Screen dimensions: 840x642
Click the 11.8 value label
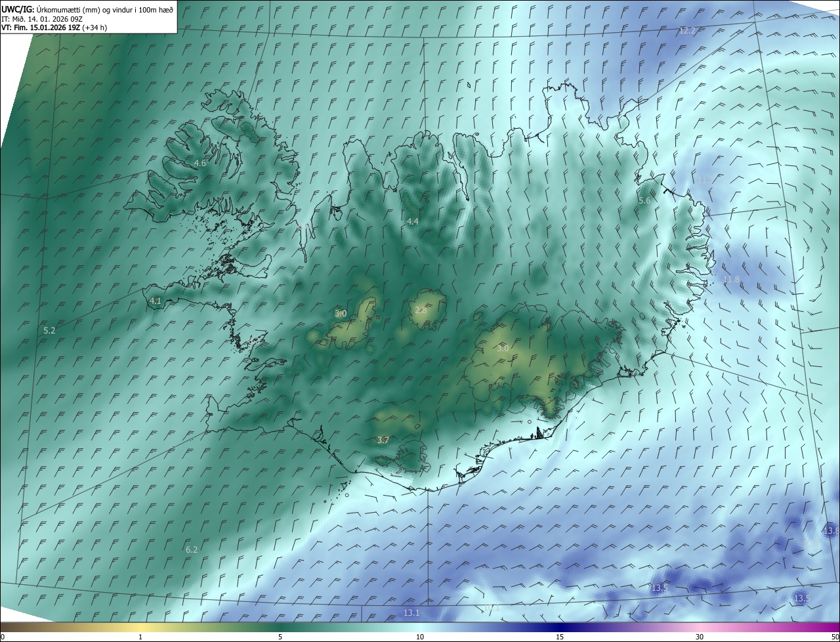pos(731,279)
